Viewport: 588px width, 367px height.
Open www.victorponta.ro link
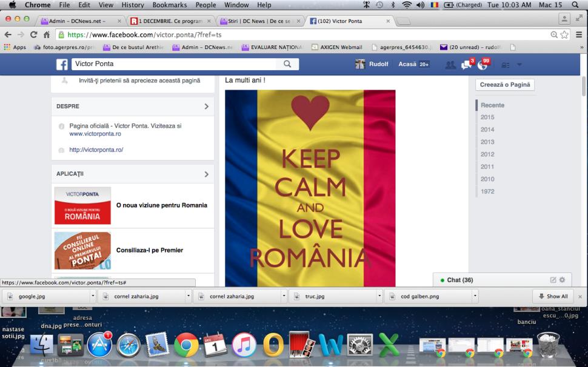95,134
